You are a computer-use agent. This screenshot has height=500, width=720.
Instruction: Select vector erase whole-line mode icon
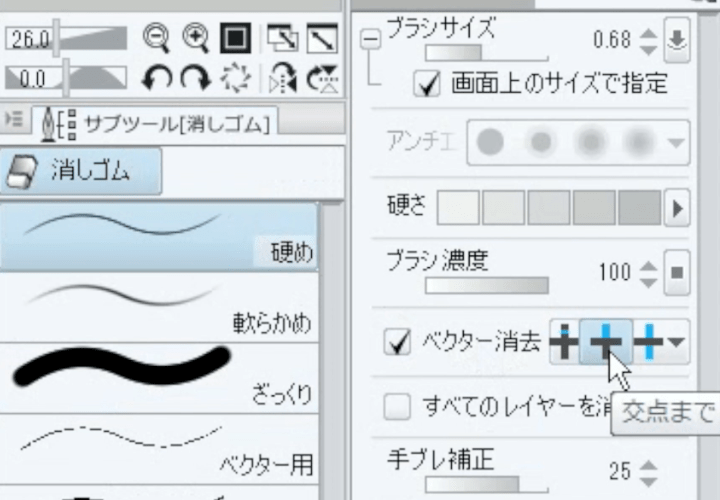click(x=648, y=342)
